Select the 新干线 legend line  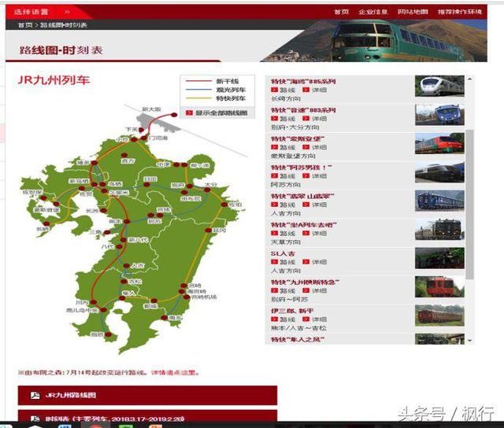pyautogui.click(x=198, y=81)
